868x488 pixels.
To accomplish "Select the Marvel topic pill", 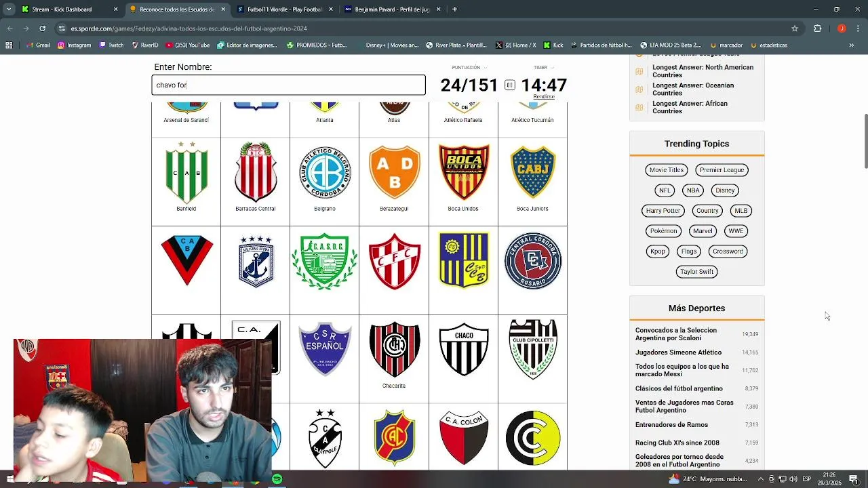I will 703,231.
